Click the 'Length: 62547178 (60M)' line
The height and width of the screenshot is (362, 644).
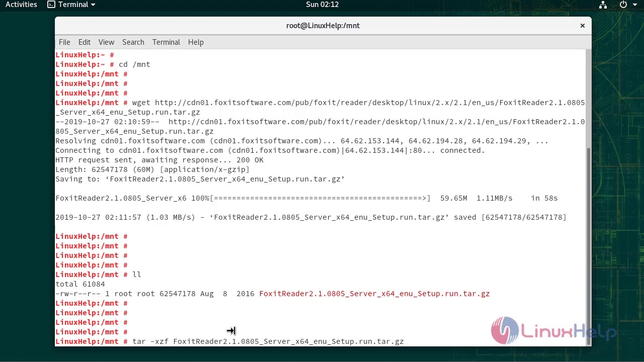152,169
